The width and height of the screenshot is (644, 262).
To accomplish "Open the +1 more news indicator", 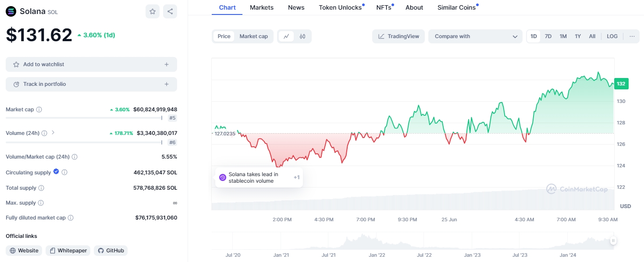I will click(296, 177).
